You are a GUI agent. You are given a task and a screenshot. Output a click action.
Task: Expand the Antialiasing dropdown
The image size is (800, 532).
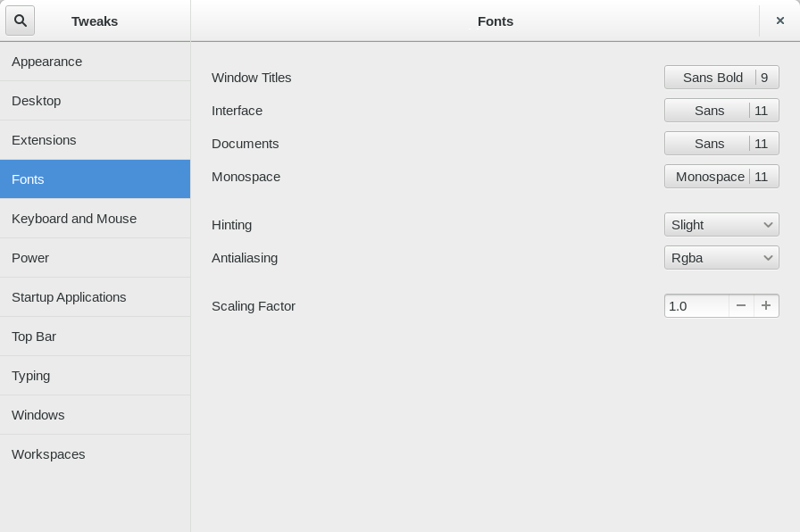click(x=721, y=258)
